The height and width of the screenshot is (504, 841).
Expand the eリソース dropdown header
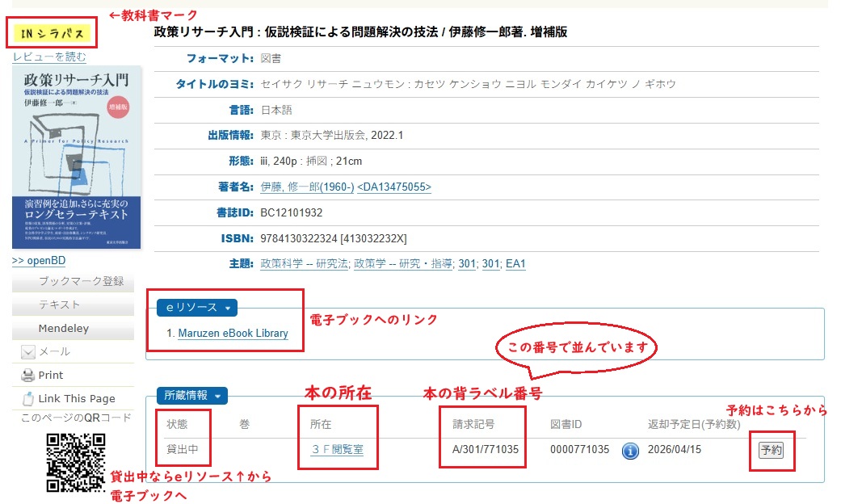coord(198,308)
